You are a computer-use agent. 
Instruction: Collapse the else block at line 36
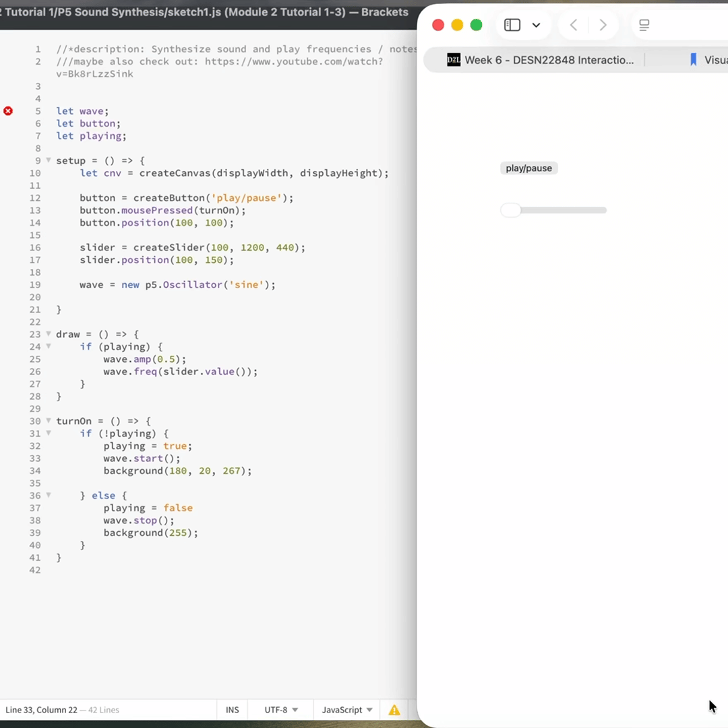49,495
